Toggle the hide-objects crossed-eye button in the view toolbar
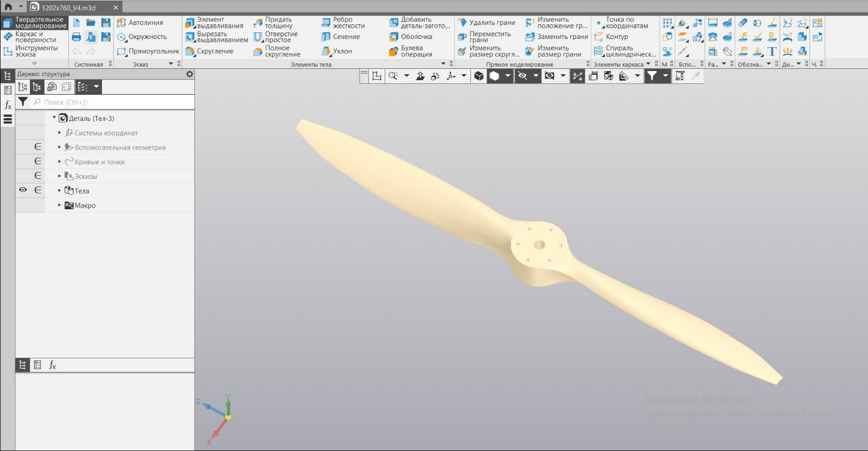 tap(522, 76)
